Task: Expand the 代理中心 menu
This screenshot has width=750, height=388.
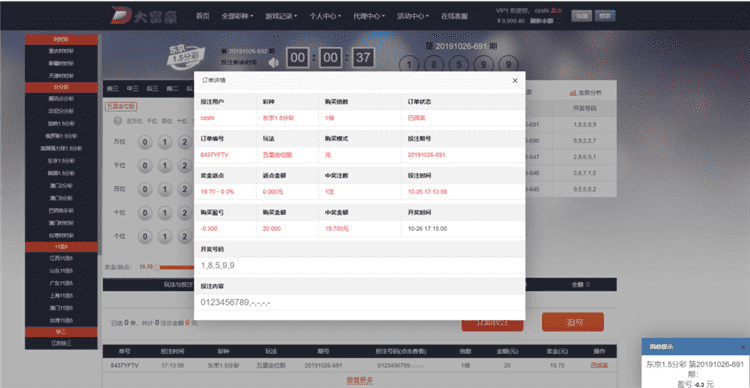Action: click(x=369, y=16)
